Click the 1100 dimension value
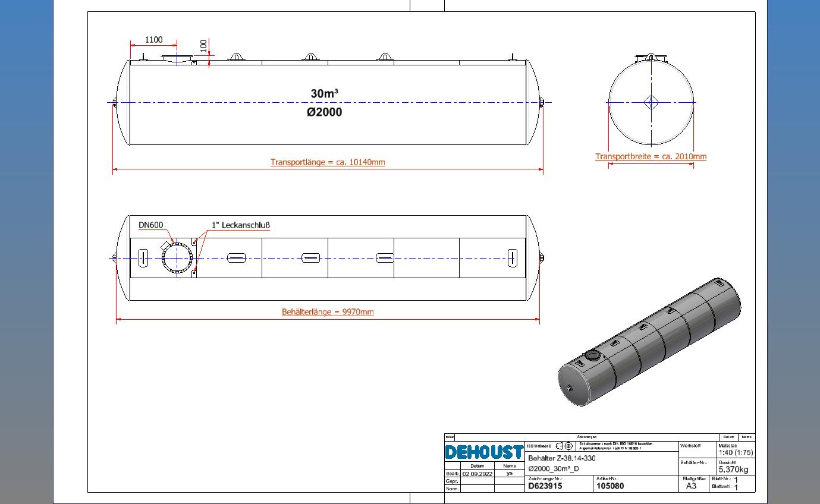 pyautogui.click(x=153, y=40)
